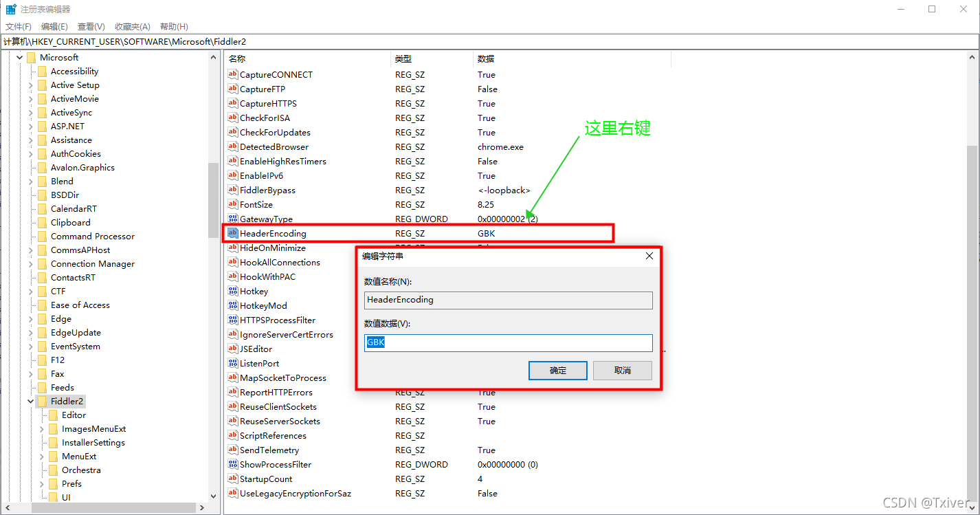
Task: Click the FontSize string value icon
Action: point(232,204)
